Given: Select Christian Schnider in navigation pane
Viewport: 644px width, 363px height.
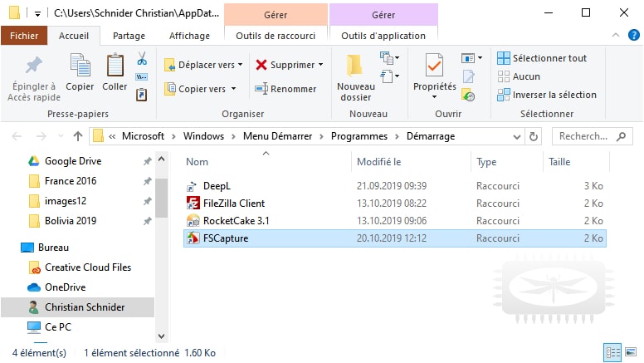Looking at the screenshot, I should pyautogui.click(x=78, y=307).
